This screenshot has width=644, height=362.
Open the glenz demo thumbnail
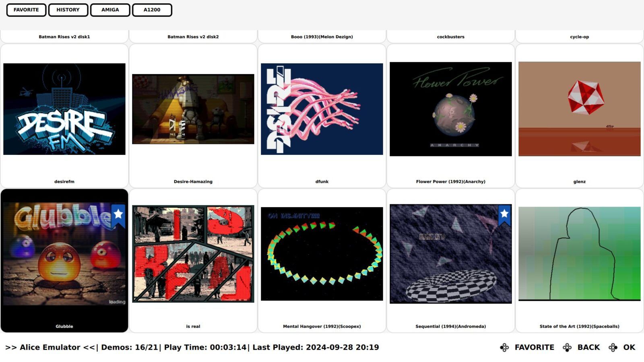click(580, 109)
